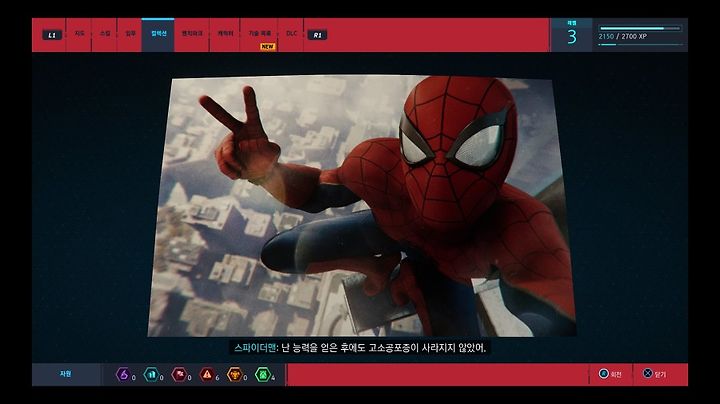Open the 지도 (Map) tab

[79, 34]
